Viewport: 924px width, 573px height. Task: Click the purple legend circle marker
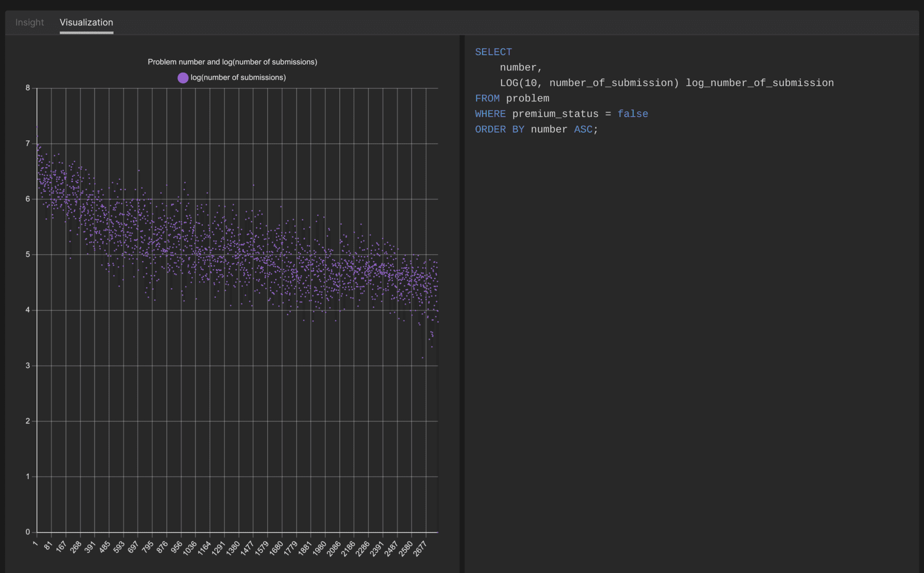183,78
